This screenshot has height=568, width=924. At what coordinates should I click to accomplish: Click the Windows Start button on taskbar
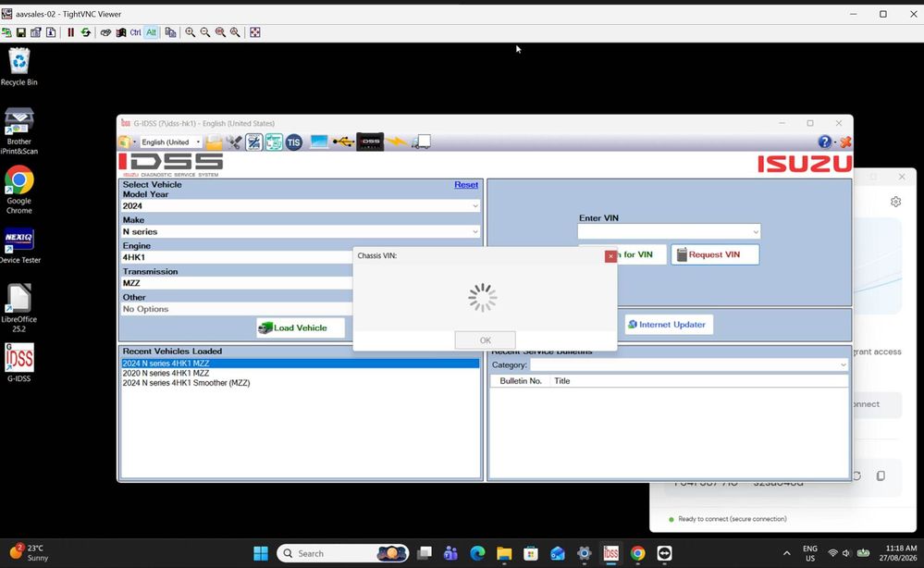click(261, 553)
